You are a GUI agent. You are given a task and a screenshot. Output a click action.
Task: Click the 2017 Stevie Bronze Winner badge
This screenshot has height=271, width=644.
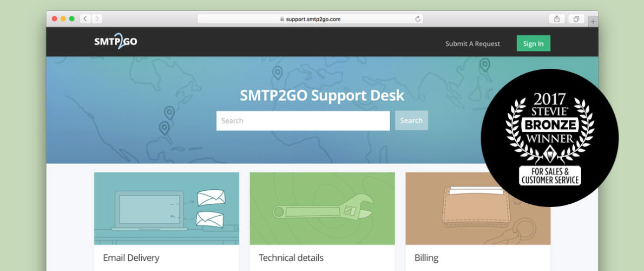click(x=549, y=138)
